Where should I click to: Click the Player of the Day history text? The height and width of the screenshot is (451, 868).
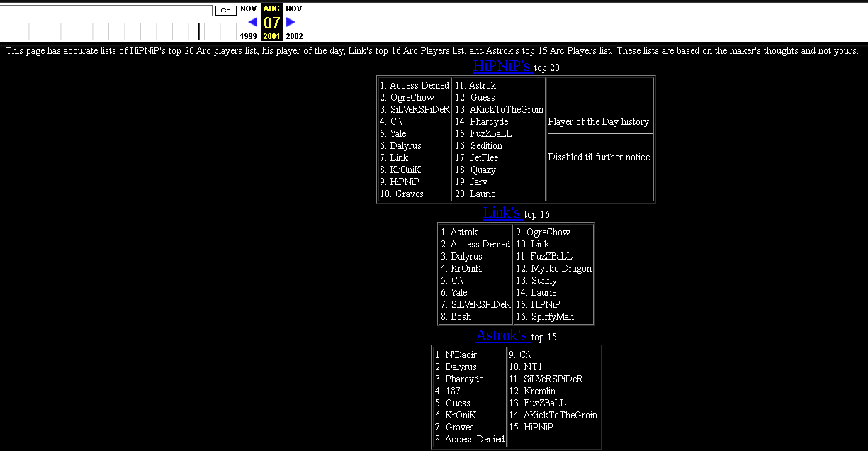[599, 122]
